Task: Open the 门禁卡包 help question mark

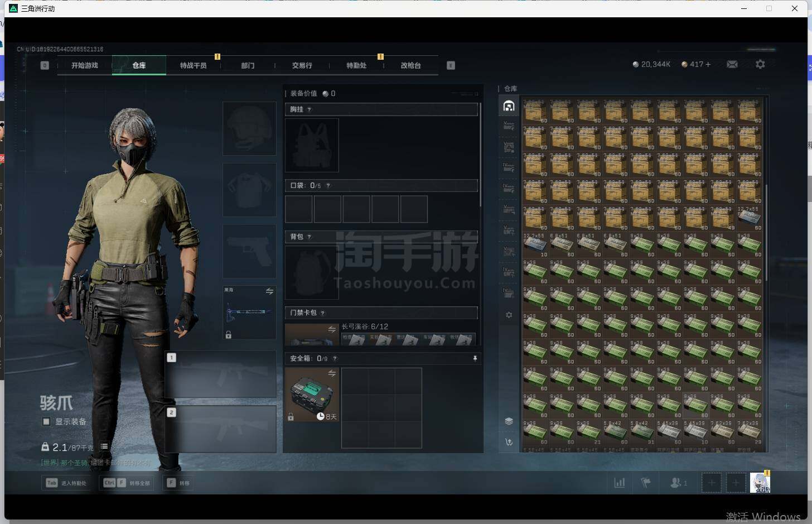Action: (x=323, y=313)
